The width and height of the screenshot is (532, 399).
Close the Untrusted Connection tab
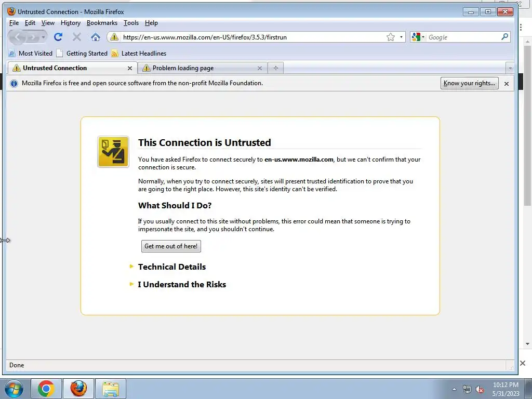[x=129, y=68]
